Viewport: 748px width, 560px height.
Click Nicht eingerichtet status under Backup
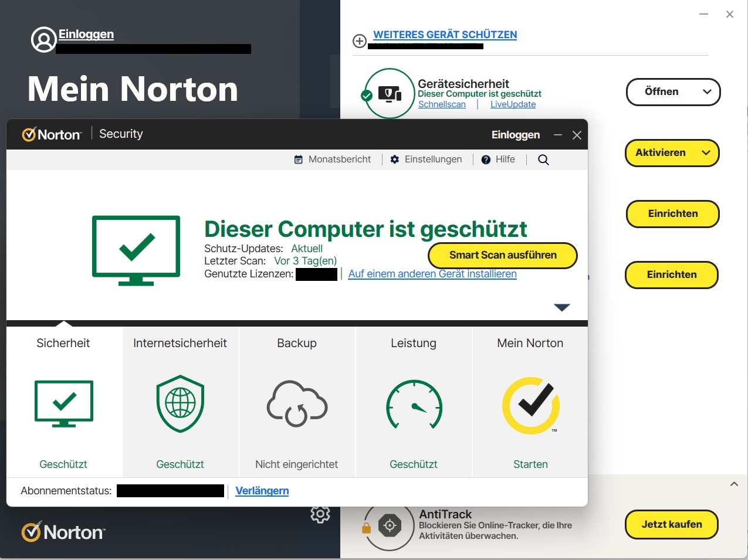tap(297, 464)
